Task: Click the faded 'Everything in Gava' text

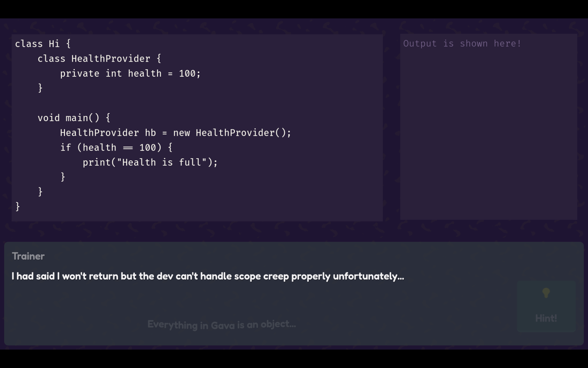Action: (x=222, y=324)
